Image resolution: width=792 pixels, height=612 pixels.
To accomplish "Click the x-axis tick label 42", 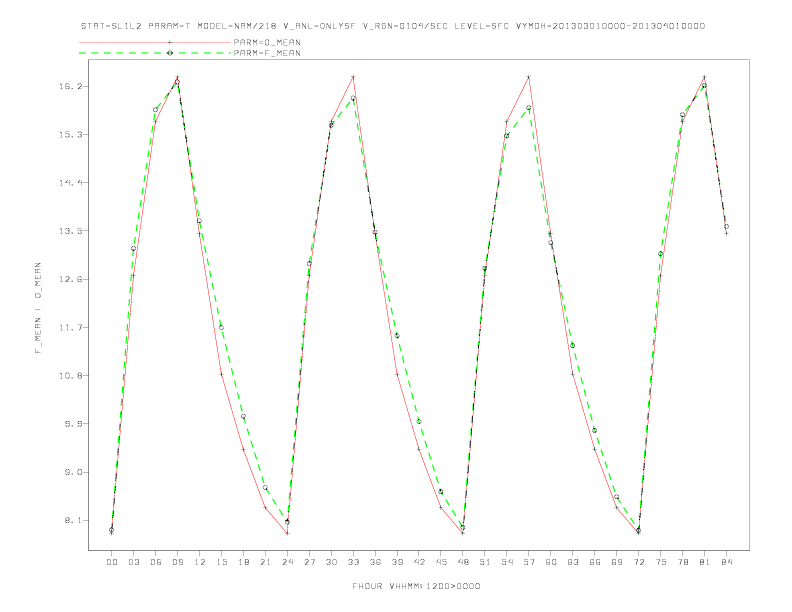I will [419, 562].
